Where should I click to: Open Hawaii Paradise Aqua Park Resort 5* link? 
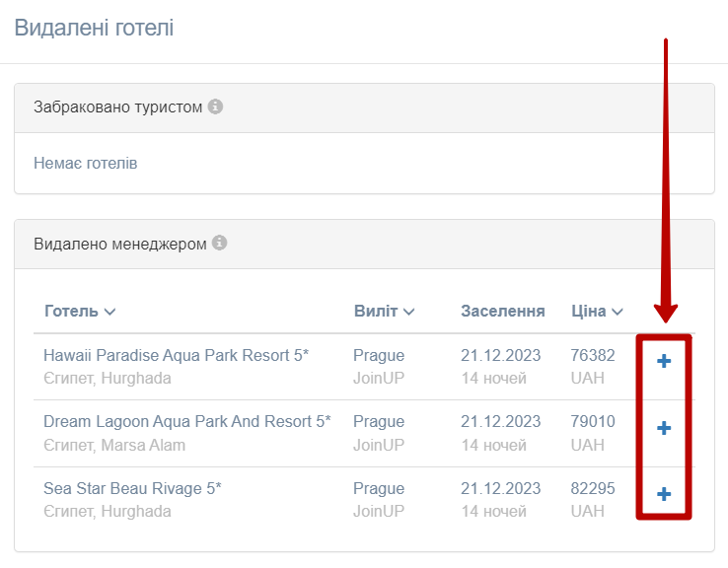click(176, 355)
